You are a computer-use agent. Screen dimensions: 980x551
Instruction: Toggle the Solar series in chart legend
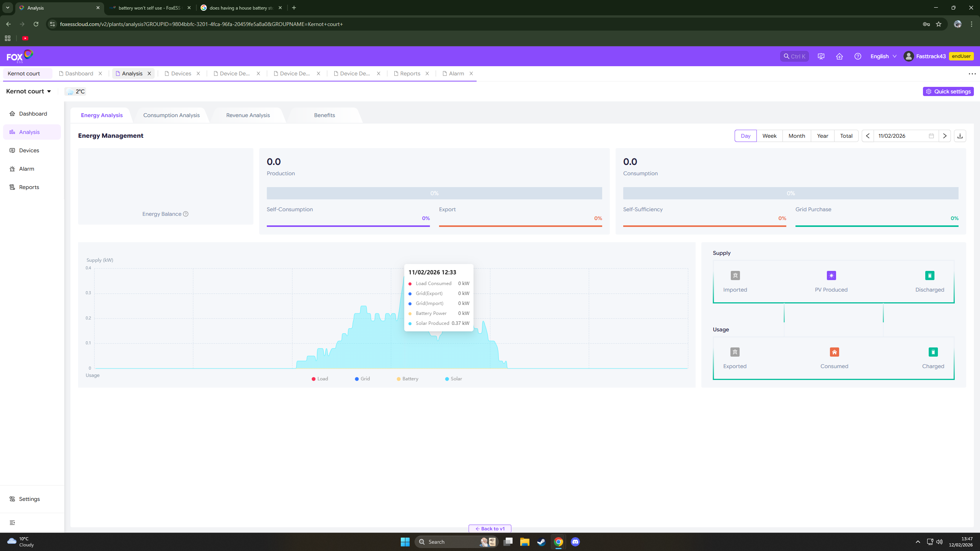click(453, 379)
